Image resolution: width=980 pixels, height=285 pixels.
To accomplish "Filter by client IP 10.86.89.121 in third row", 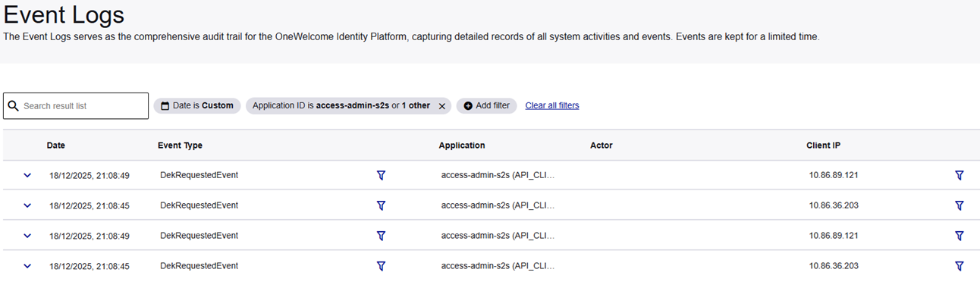I will 959,236.
